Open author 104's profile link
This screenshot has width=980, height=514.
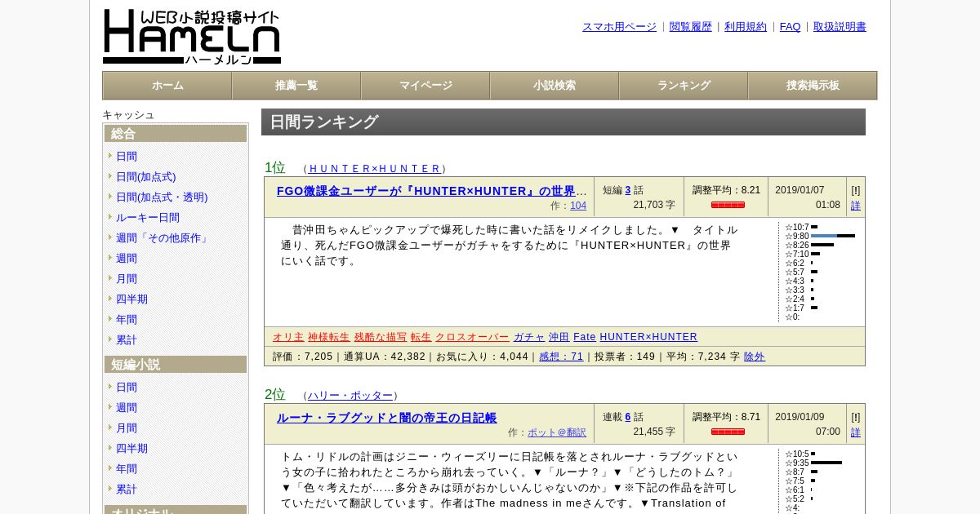(578, 206)
